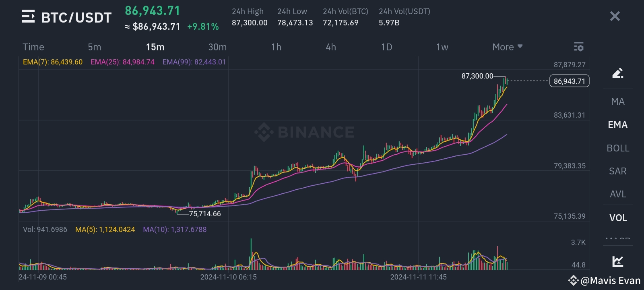The height and width of the screenshot is (290, 644).
Task: Toggle the BOLL indicator overlay
Action: [617, 148]
